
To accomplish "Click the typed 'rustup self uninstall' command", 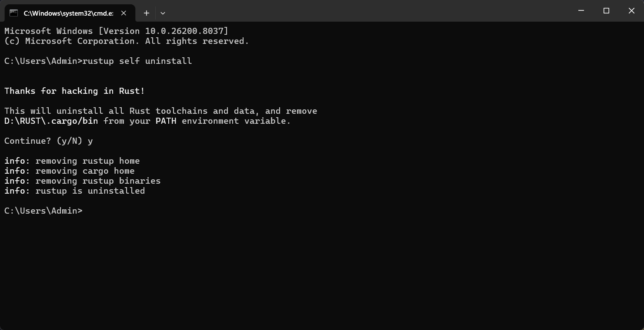I will point(137,61).
